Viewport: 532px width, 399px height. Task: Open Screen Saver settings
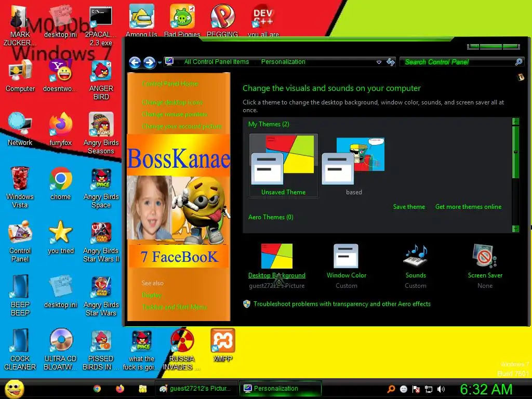485,265
